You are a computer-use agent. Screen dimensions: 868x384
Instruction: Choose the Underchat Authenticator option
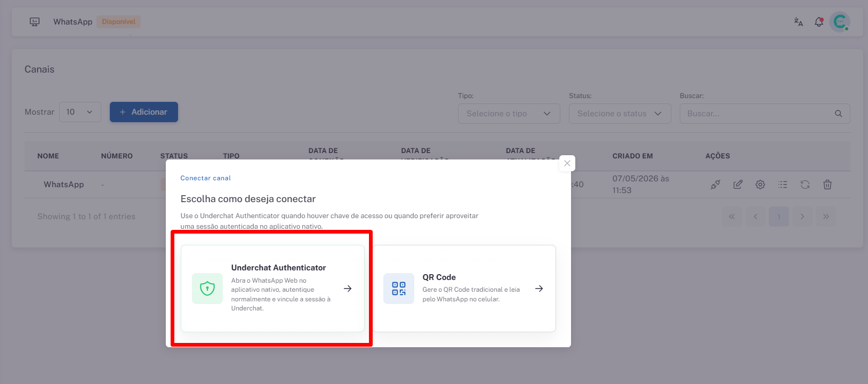pyautogui.click(x=272, y=289)
